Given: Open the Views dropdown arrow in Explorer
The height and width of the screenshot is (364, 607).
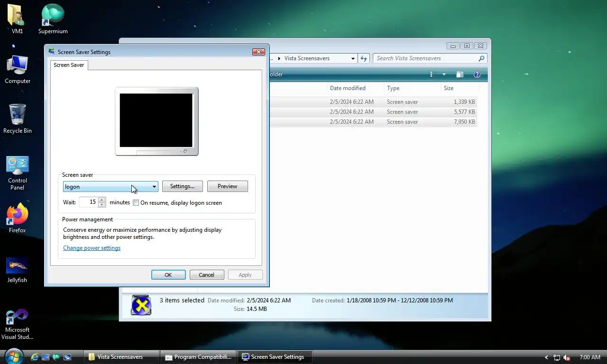Looking at the screenshot, I should click(444, 74).
